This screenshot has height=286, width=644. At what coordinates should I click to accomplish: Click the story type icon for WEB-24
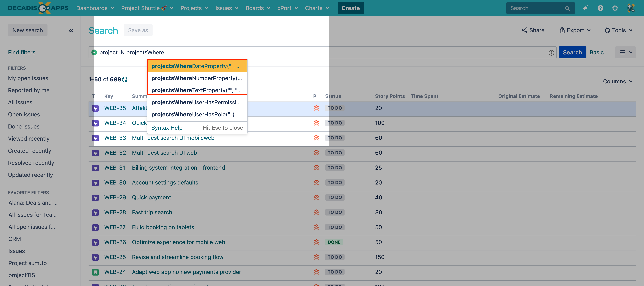pos(95,272)
